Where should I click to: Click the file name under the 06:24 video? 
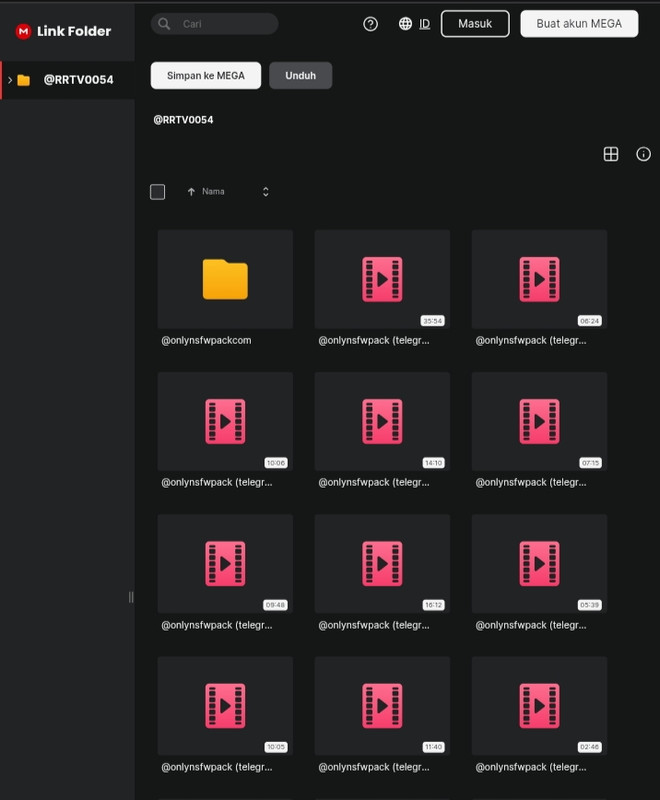pos(531,340)
